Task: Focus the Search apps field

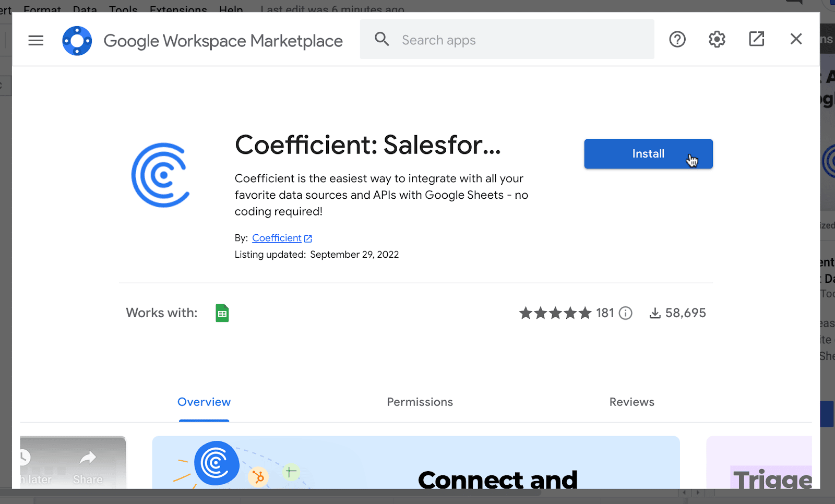Action: coord(507,39)
